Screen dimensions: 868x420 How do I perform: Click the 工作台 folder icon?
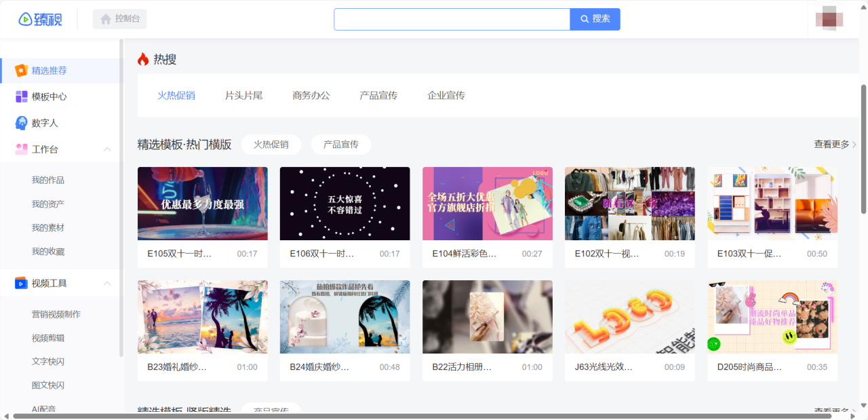pyautogui.click(x=22, y=149)
